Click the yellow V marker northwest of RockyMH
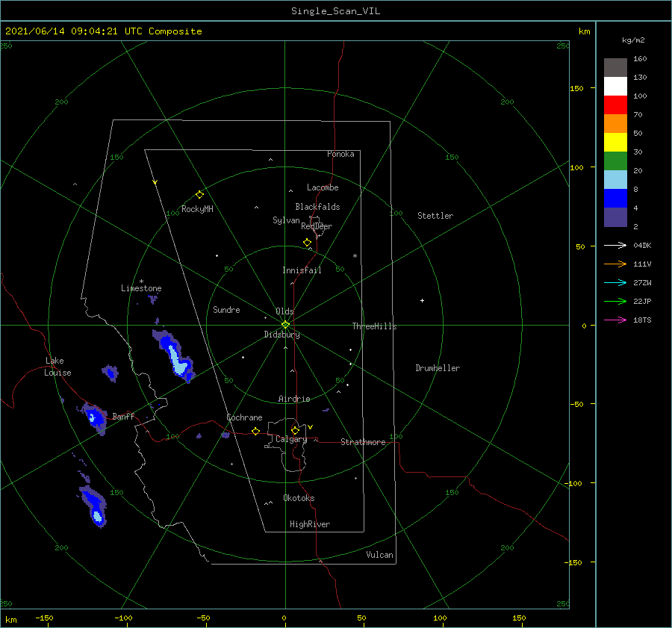Viewport: 672px width, 628px height. point(155,182)
